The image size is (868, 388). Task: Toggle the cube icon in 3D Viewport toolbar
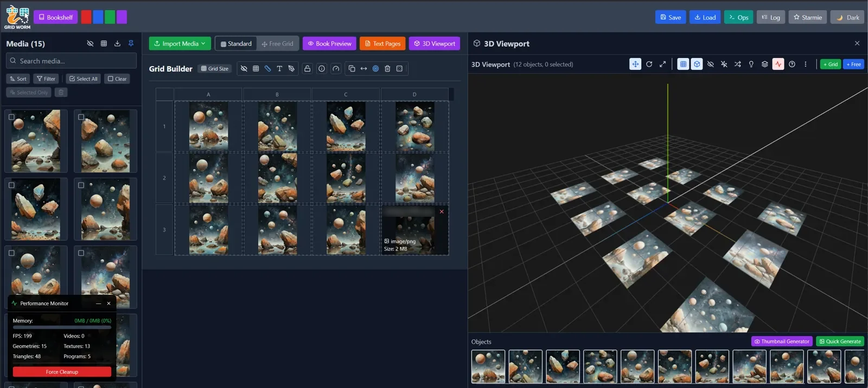(697, 64)
